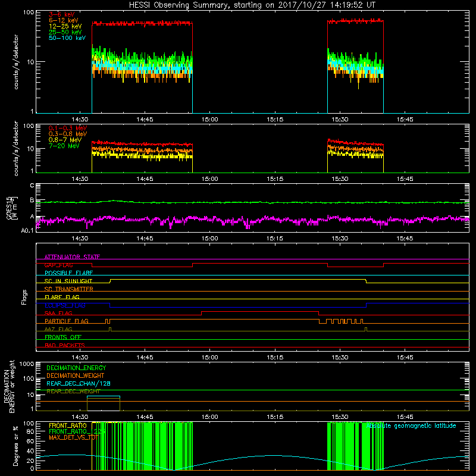
Task: Choose the 0.8-7 MeV legend label
Action: point(65,140)
